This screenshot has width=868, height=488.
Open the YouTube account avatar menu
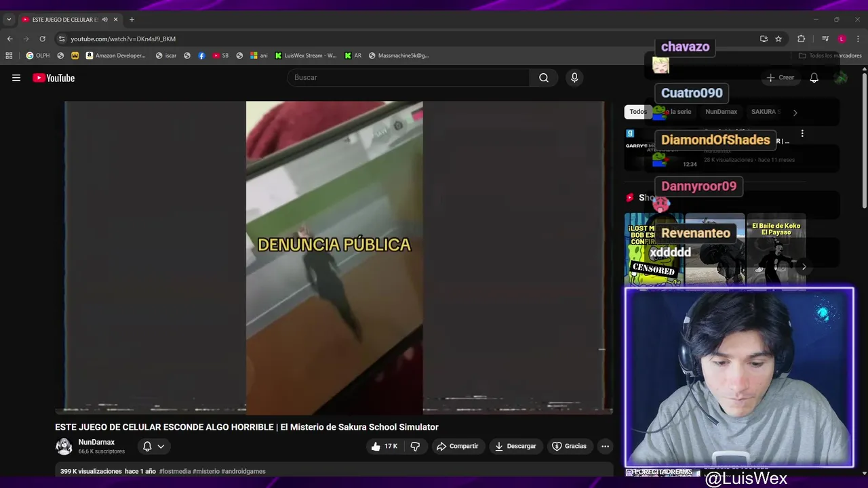coord(841,78)
